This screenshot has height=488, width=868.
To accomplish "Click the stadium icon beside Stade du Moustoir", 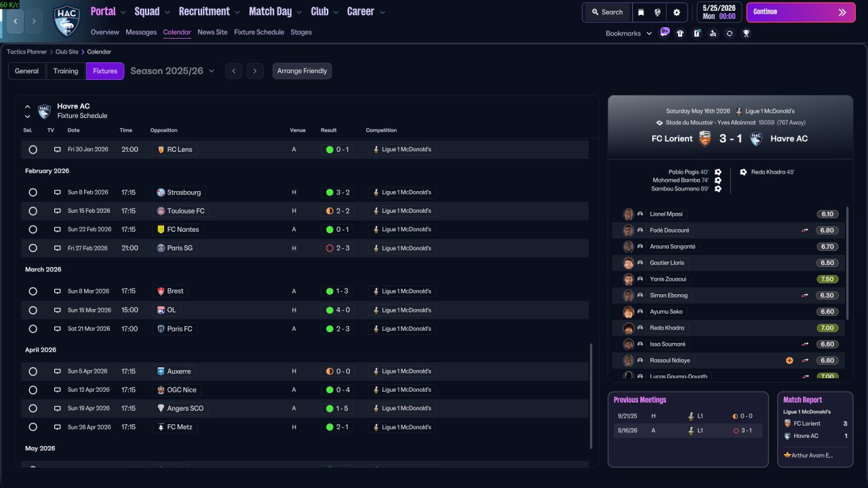I will (x=659, y=123).
